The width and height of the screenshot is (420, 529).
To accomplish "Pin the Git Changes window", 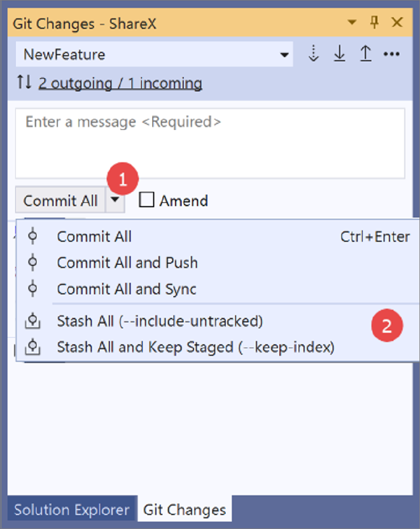I will 374,22.
